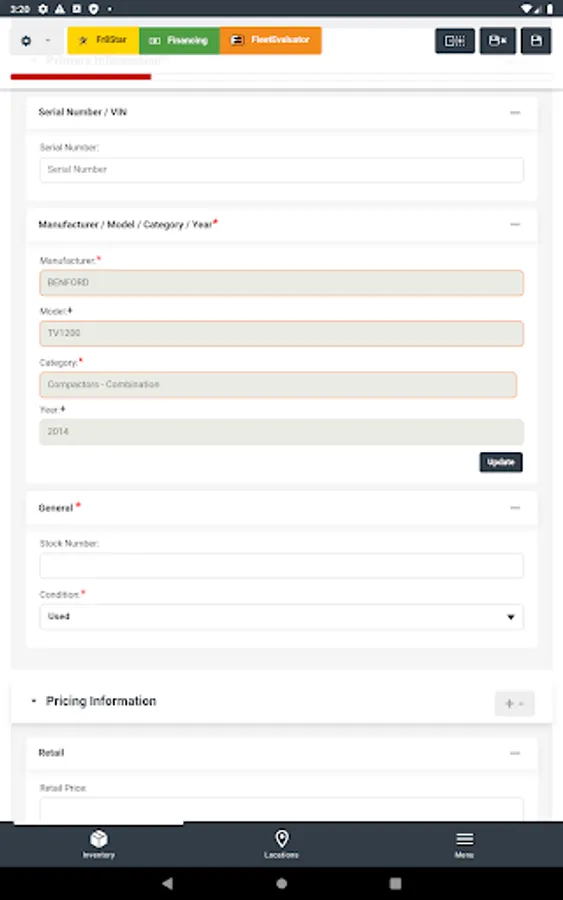Collapse the Serial Number / VIN section
Screen dimensions: 563x900
(515, 112)
